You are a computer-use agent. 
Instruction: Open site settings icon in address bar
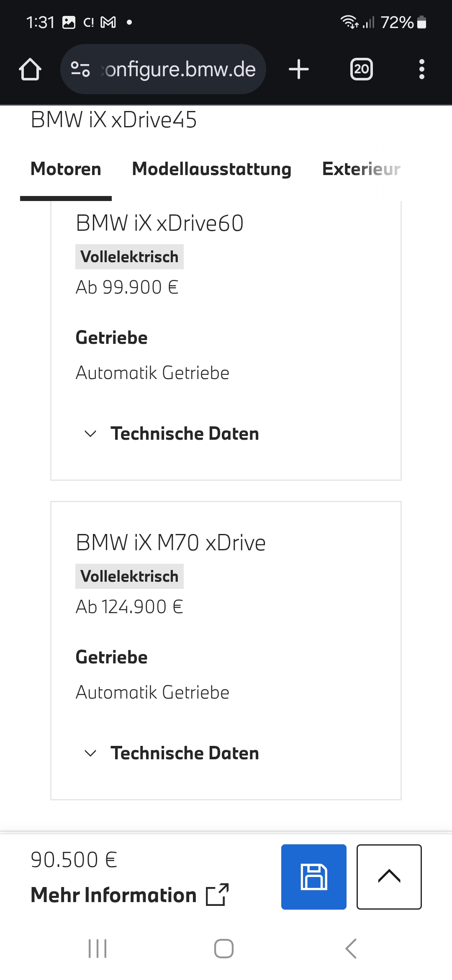pos(80,69)
